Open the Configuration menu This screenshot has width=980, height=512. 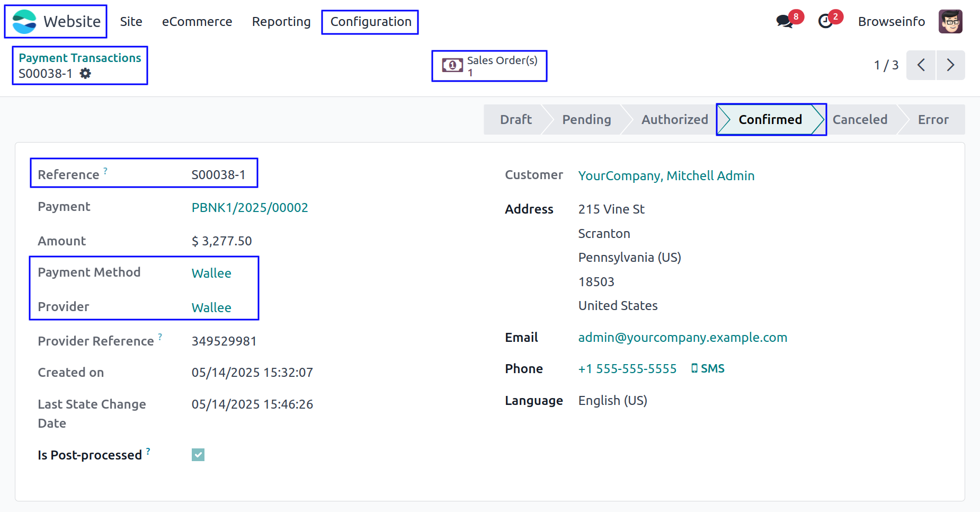pyautogui.click(x=371, y=22)
